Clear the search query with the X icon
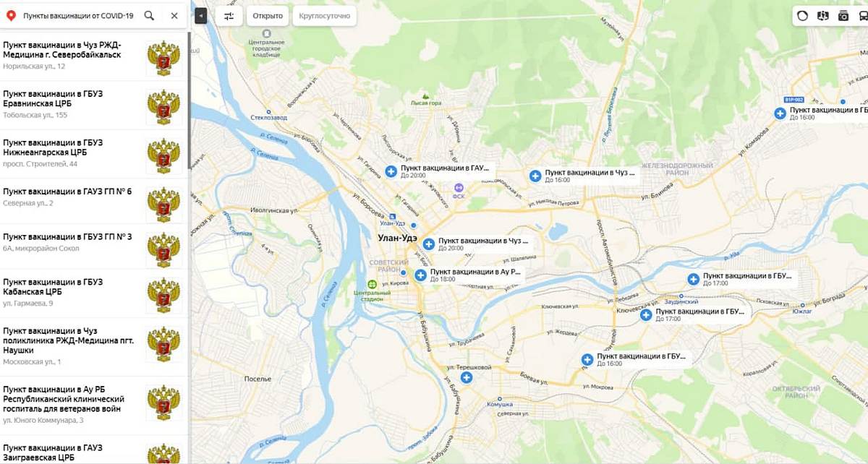Viewport: 868px width, 464px height. 174,15
